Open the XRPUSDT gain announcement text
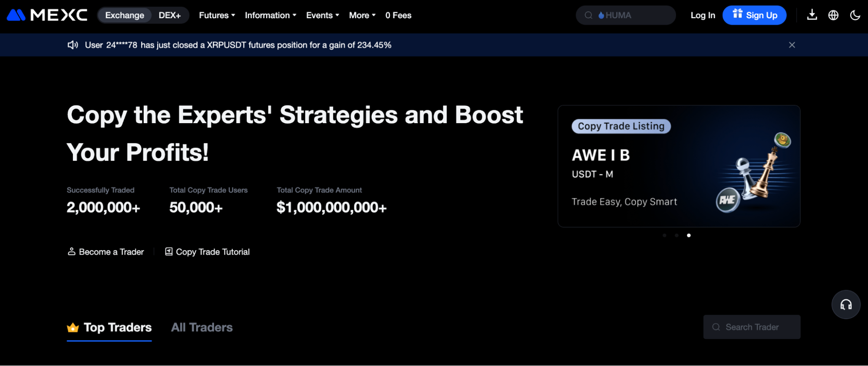This screenshot has width=868, height=366. click(238, 45)
